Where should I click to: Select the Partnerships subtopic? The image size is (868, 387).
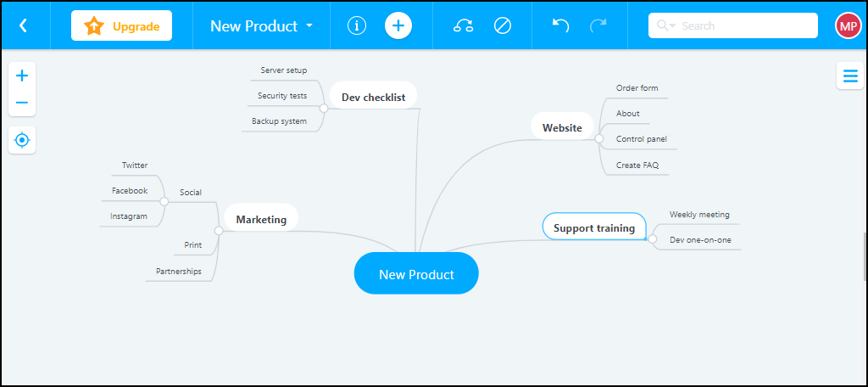pos(178,272)
